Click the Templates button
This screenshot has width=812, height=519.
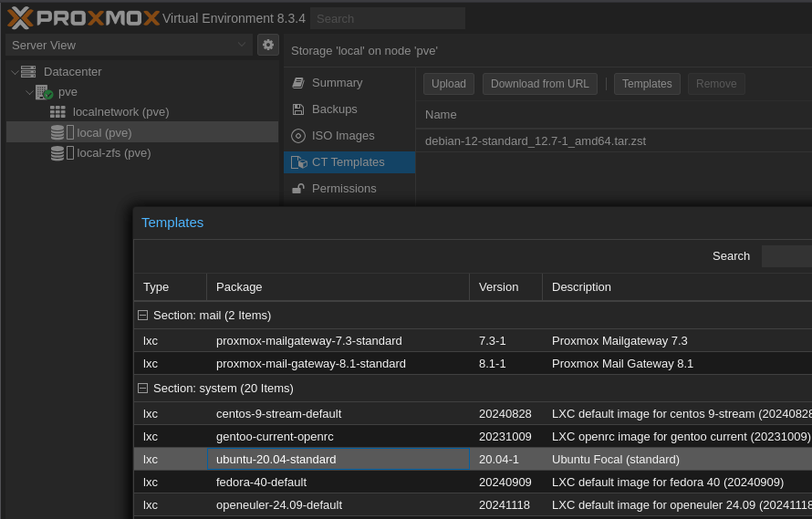pyautogui.click(x=647, y=84)
